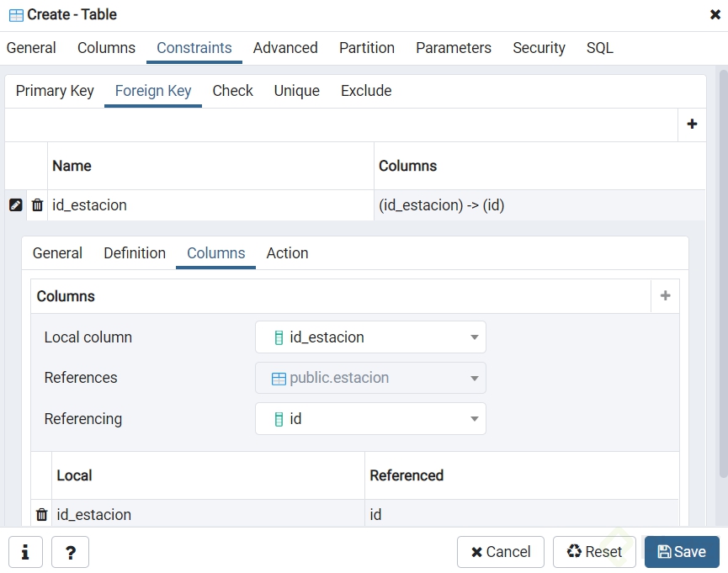Viewport: 728px width, 573px height.
Task: Open the info button at bottom left
Action: click(25, 552)
